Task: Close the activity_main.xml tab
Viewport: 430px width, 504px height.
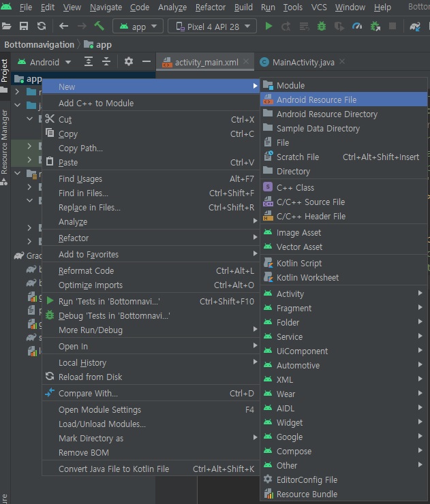Action: (246, 61)
